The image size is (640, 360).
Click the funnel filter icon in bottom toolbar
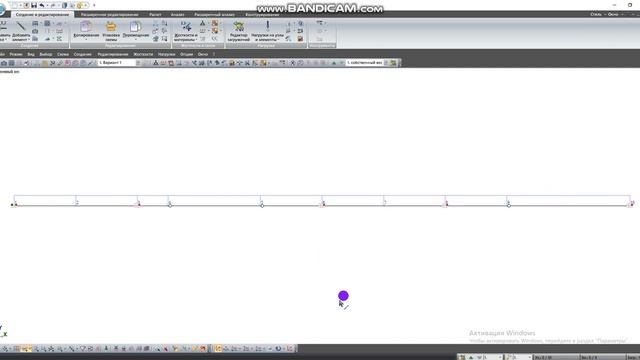point(83,349)
